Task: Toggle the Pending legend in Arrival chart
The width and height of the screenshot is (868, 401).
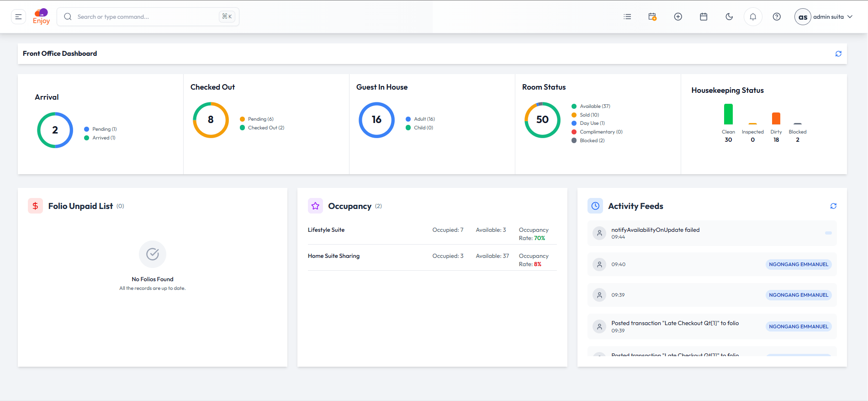Action: 101,129
